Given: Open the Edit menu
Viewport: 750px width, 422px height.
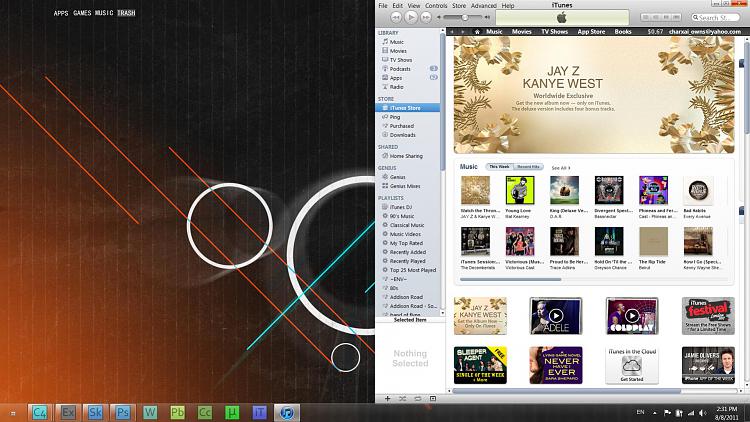Looking at the screenshot, I should 397,6.
